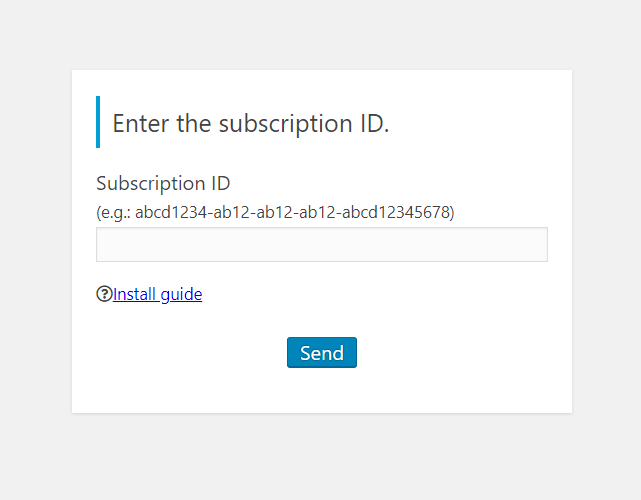This screenshot has height=500, width=641.
Task: Click the question mark help icon
Action: [104, 294]
